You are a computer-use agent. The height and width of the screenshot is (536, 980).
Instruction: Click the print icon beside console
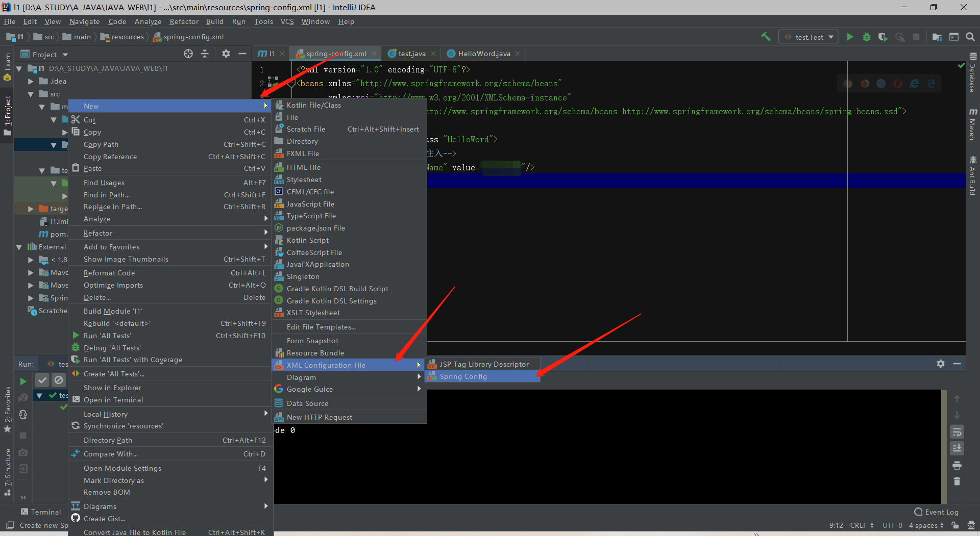[x=957, y=466]
